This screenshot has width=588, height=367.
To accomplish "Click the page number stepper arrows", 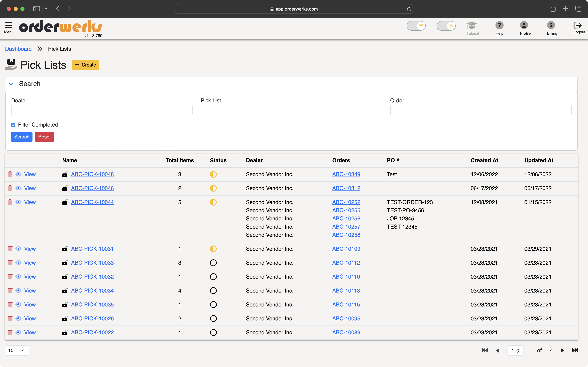I will coord(518,351).
